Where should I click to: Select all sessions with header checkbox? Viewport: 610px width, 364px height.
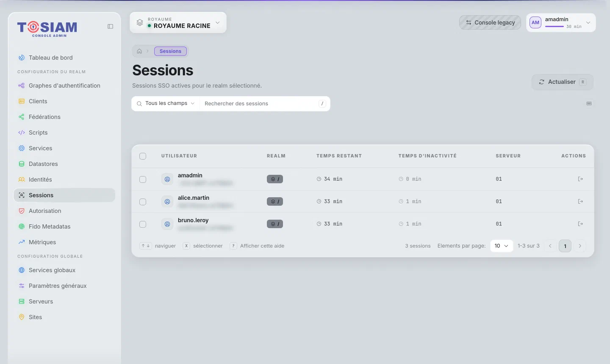tap(143, 156)
